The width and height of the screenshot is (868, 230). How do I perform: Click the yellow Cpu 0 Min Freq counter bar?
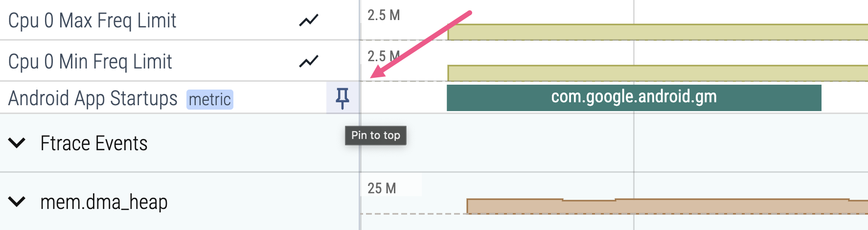656,73
